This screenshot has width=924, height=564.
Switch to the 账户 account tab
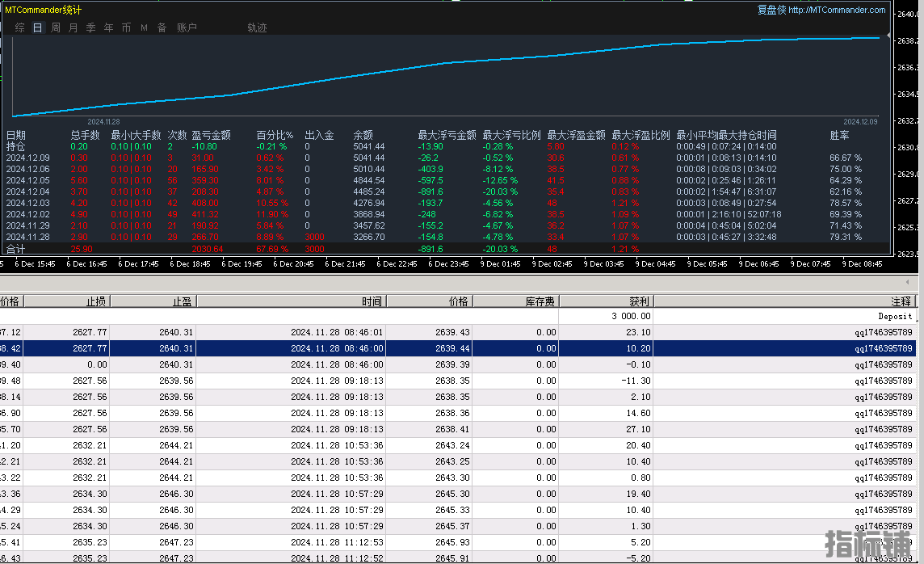tap(187, 27)
